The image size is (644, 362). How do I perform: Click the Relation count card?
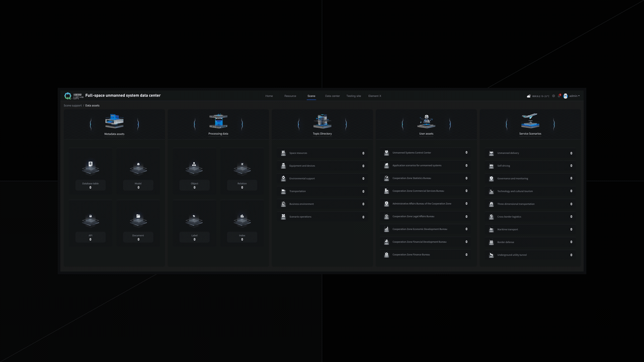click(x=242, y=186)
